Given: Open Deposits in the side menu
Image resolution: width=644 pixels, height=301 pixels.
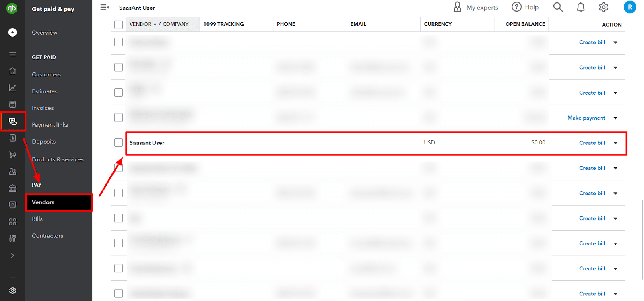Looking at the screenshot, I should [44, 142].
